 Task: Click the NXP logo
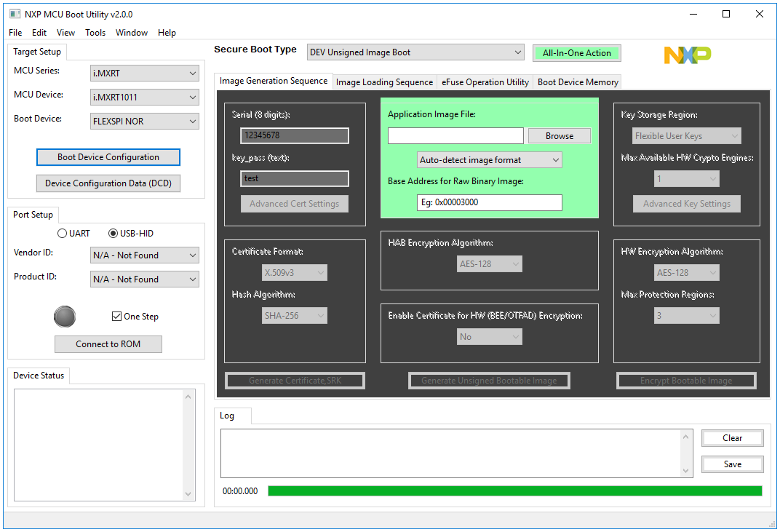(688, 55)
